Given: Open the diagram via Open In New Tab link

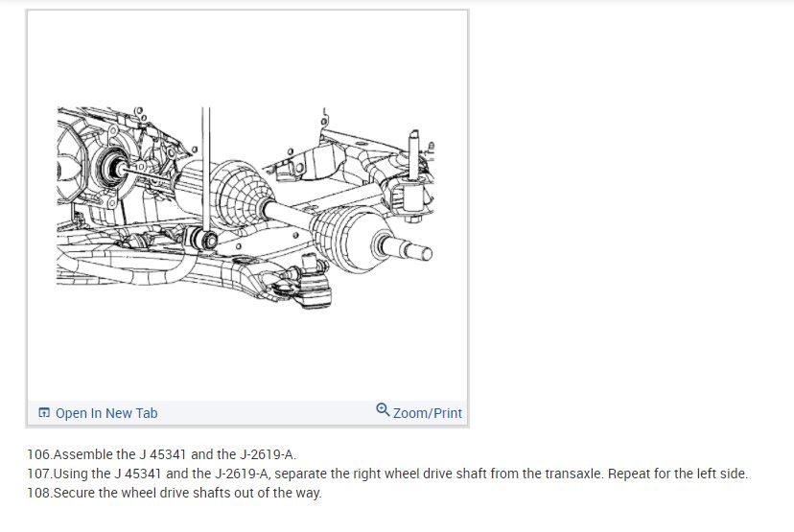Looking at the screenshot, I should [106, 413].
